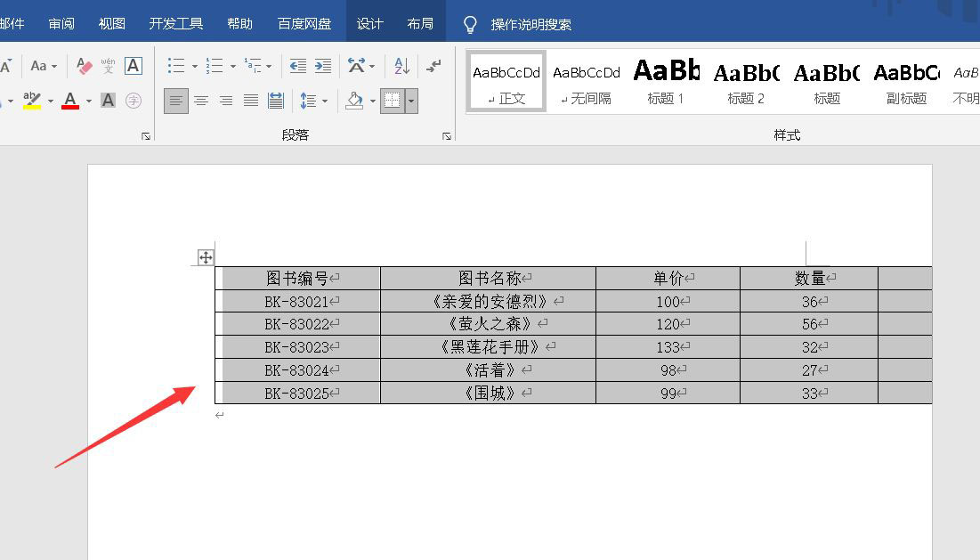Apply the 标题 style

point(826,82)
